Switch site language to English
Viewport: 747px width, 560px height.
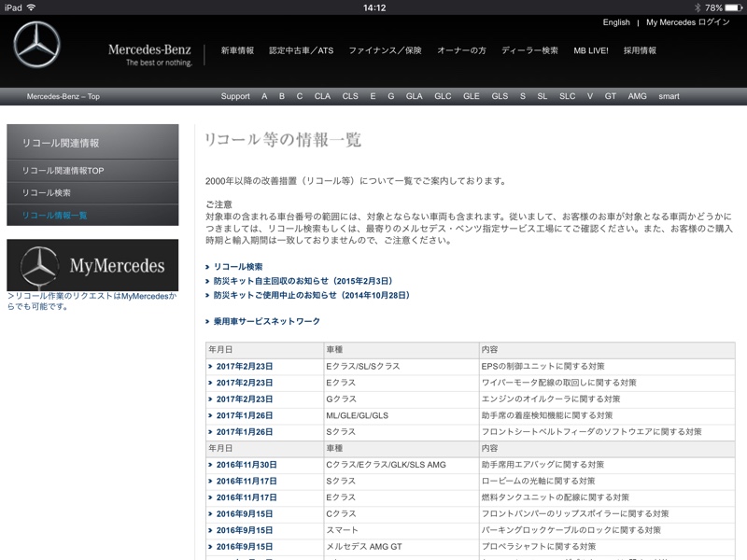[616, 22]
